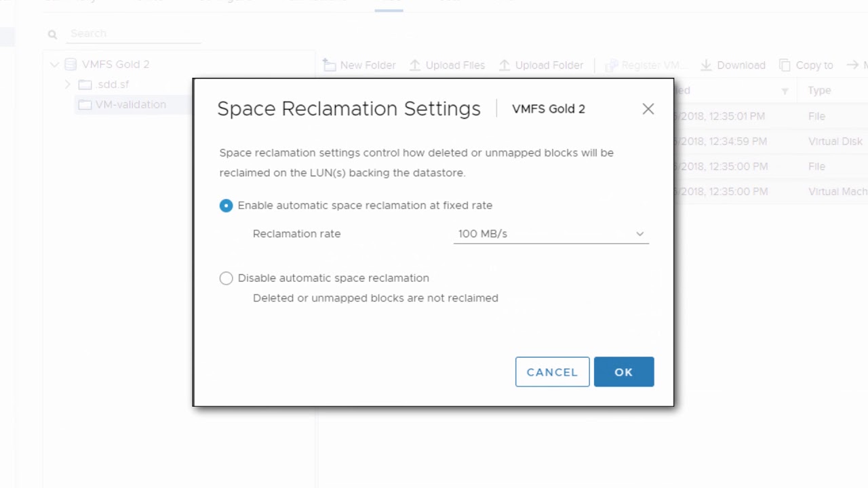Click the .sdd.sf folder icon
This screenshot has height=488, width=868.
[85, 85]
